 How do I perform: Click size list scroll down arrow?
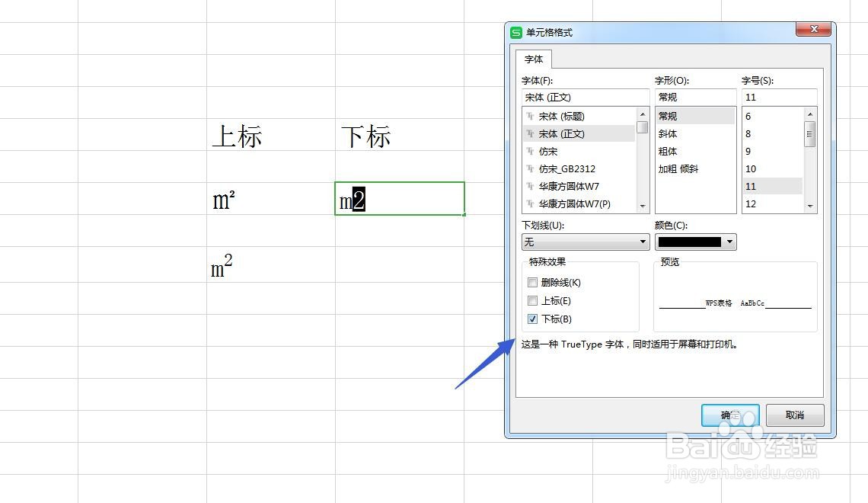tap(810, 206)
